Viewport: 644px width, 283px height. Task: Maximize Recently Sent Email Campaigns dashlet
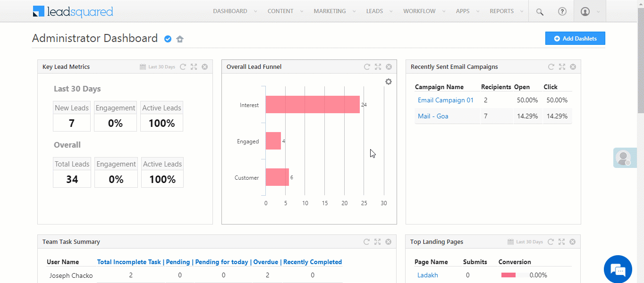(562, 67)
